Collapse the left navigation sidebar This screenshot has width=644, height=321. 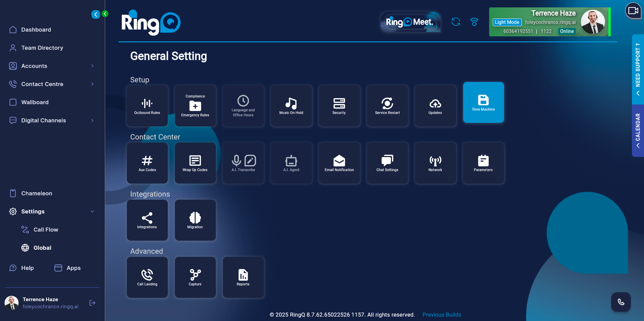[95, 14]
